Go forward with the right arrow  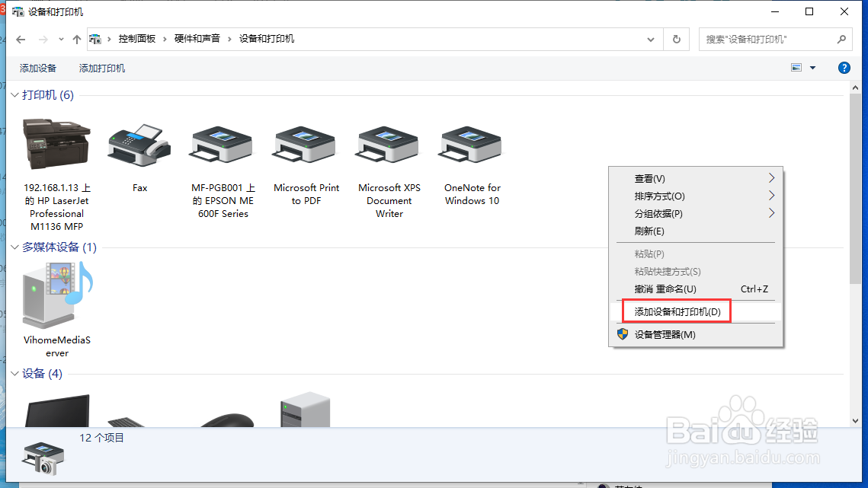[43, 40]
